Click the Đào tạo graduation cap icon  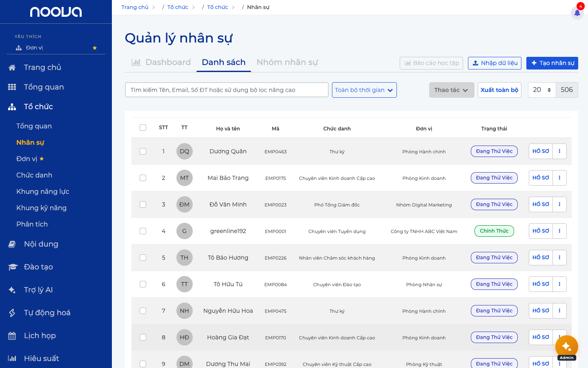click(x=13, y=267)
